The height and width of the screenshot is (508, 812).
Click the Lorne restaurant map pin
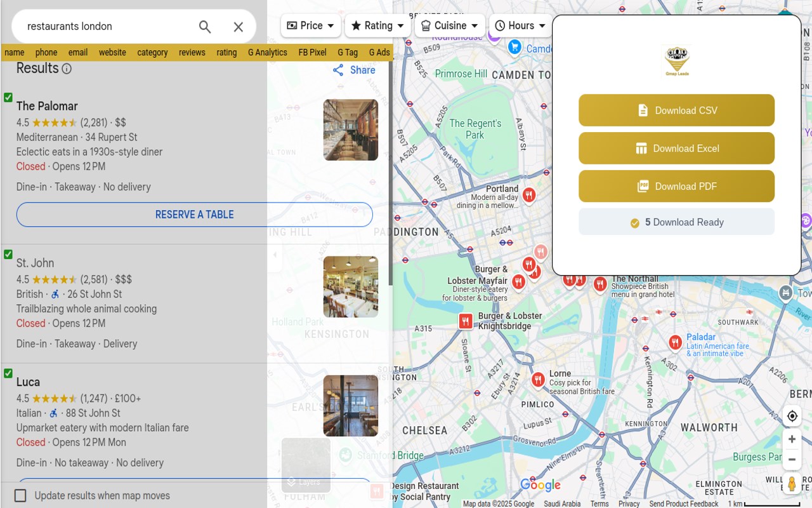point(538,380)
